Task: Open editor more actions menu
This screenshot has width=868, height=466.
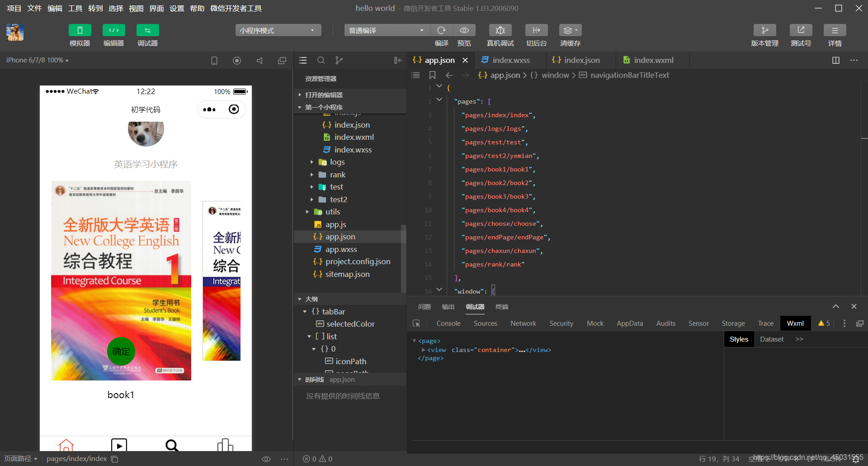Action: point(854,60)
